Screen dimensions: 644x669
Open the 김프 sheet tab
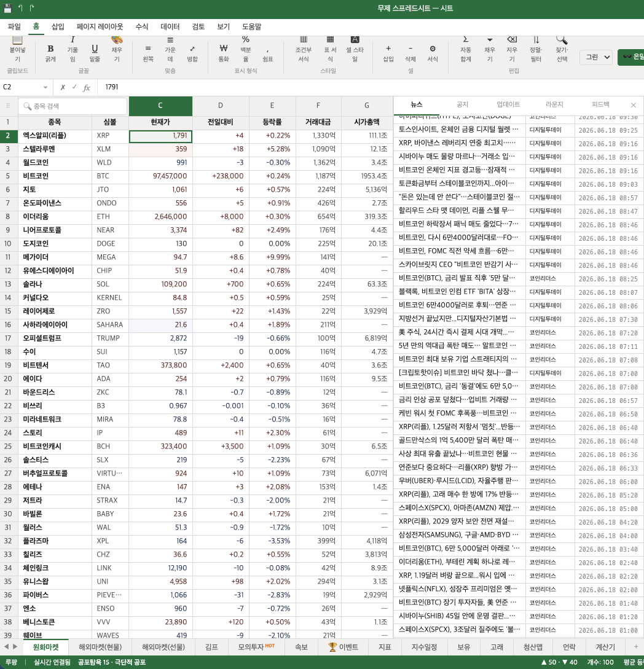tap(211, 647)
